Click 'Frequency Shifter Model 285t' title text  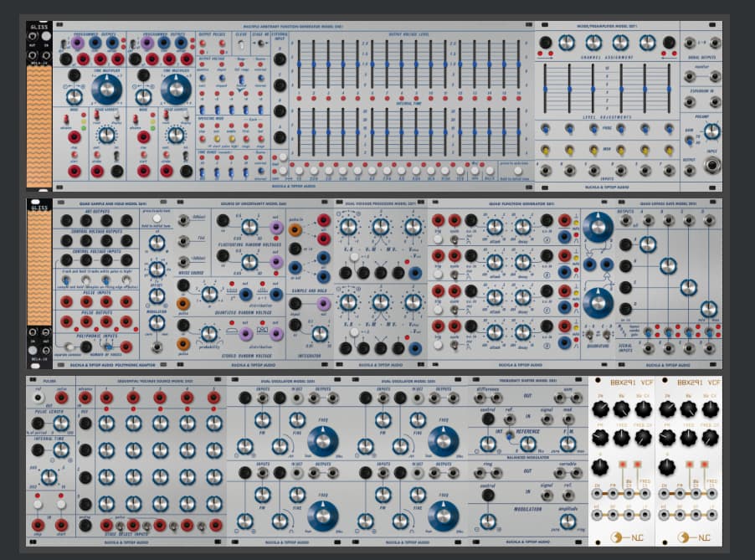527,380
